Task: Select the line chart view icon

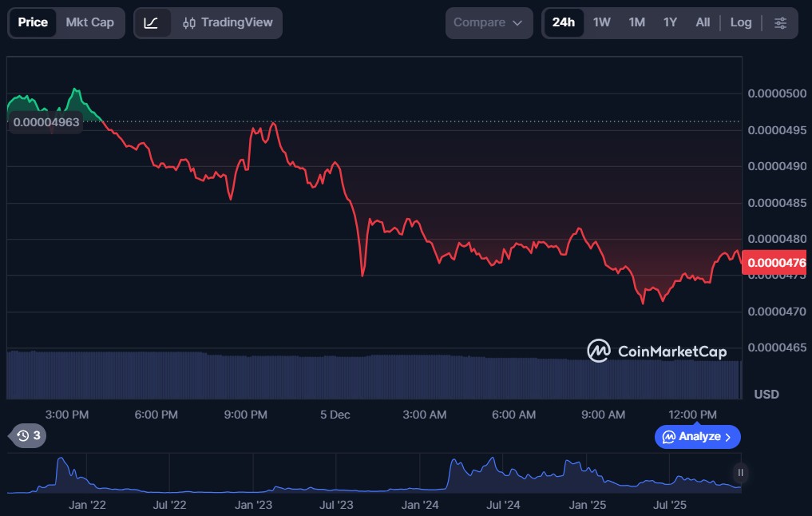Action: click(x=152, y=22)
